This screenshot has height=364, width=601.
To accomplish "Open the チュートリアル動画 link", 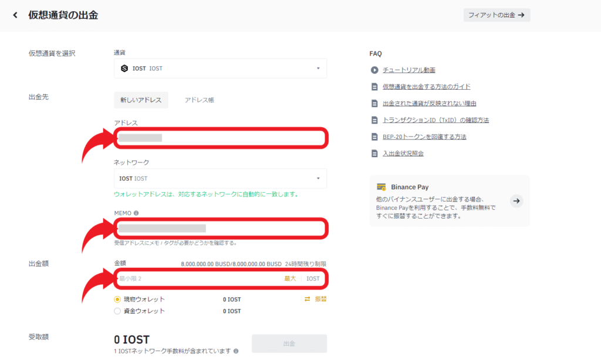I will [x=409, y=70].
